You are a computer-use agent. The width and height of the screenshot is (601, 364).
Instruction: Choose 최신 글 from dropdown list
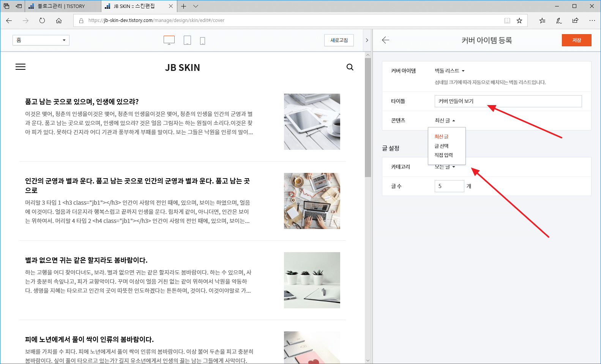tap(441, 136)
